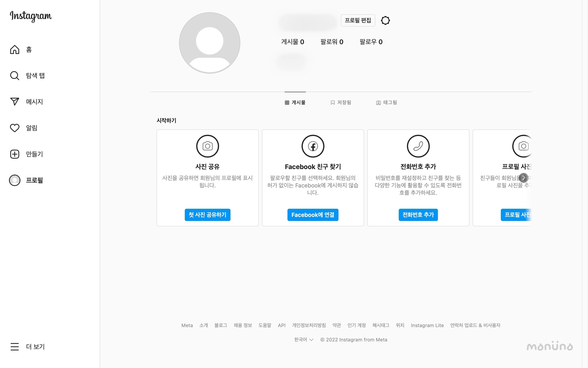The width and height of the screenshot is (588, 368).
Task: Open 블로그 footer link
Action: click(x=221, y=325)
